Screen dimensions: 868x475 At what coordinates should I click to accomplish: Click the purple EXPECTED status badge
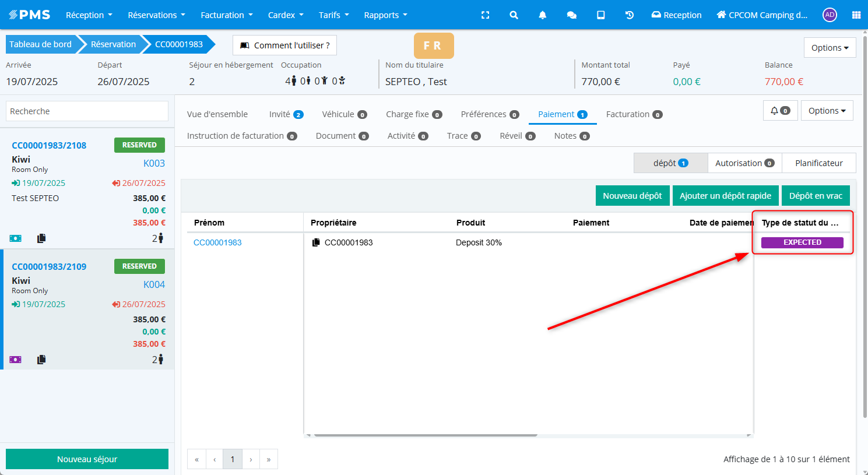click(802, 242)
